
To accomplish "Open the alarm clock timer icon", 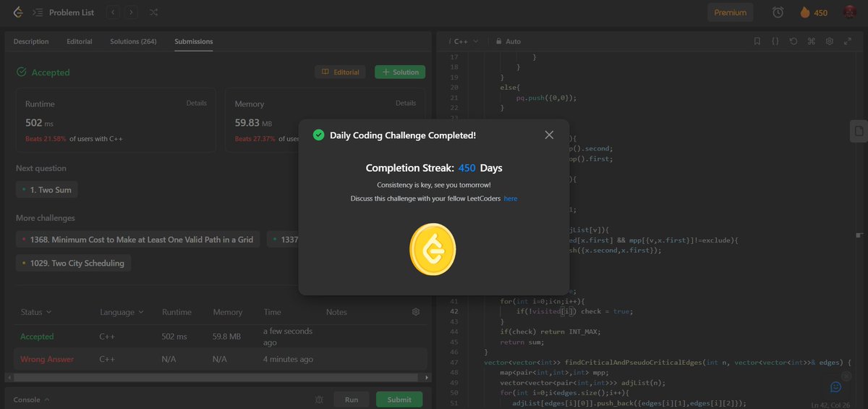I will [778, 12].
